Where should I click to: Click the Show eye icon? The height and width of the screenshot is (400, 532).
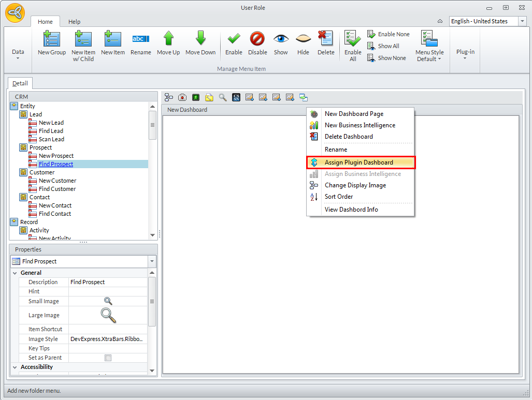pyautogui.click(x=281, y=40)
